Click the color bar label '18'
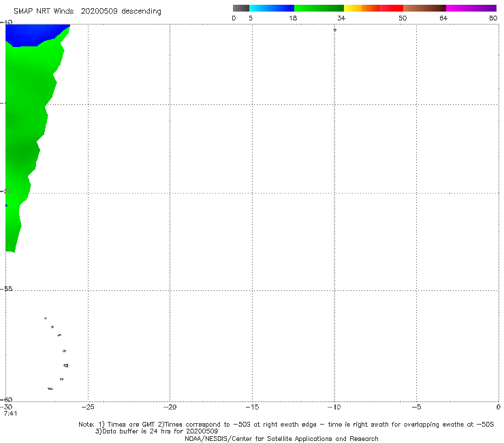Screen dimensions: 504x443 (293, 18)
